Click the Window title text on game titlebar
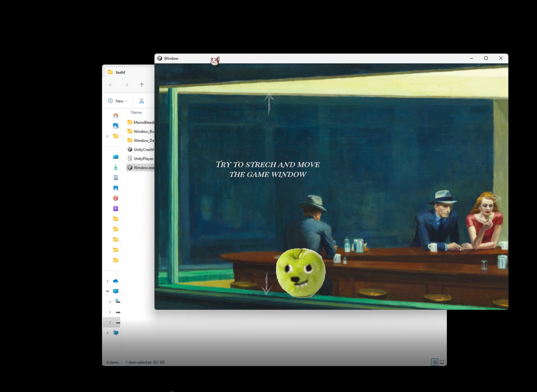This screenshot has height=392, width=537. coord(171,58)
